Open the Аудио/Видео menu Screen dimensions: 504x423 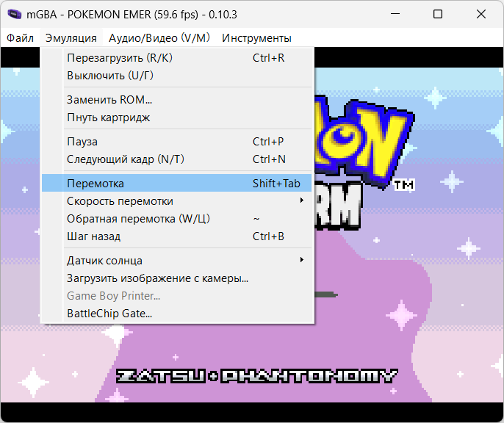coord(159,38)
